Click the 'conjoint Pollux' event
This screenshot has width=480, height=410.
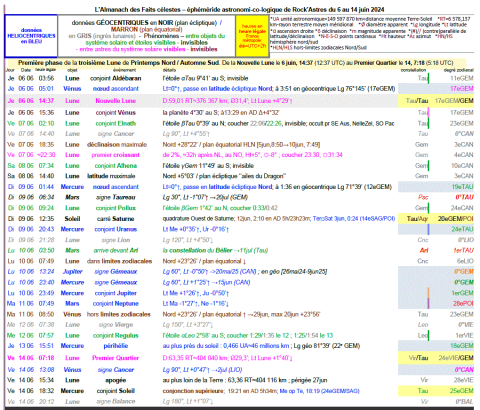tap(116, 208)
